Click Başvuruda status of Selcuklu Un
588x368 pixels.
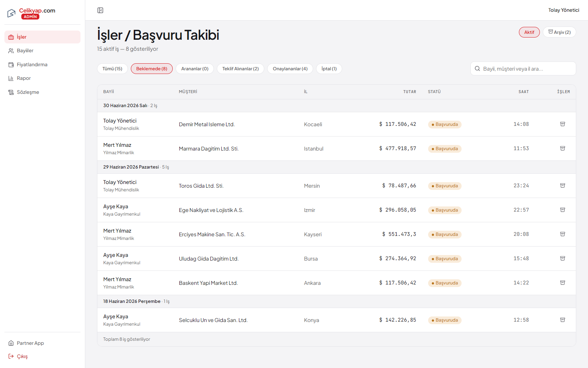[x=445, y=320]
